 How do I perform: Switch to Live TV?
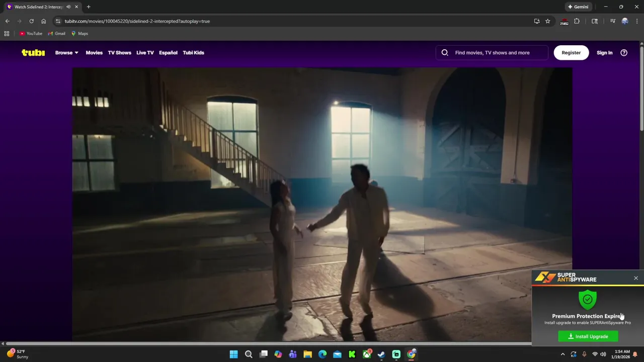click(145, 53)
